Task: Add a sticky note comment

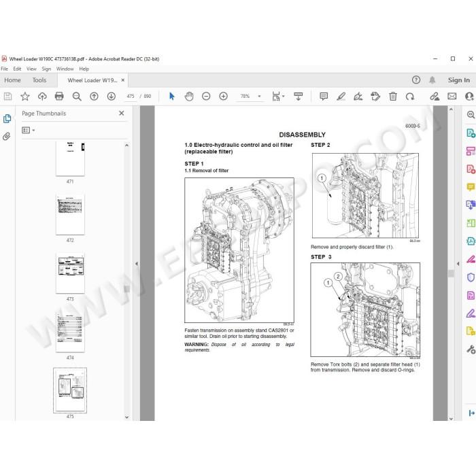Action: (324, 97)
